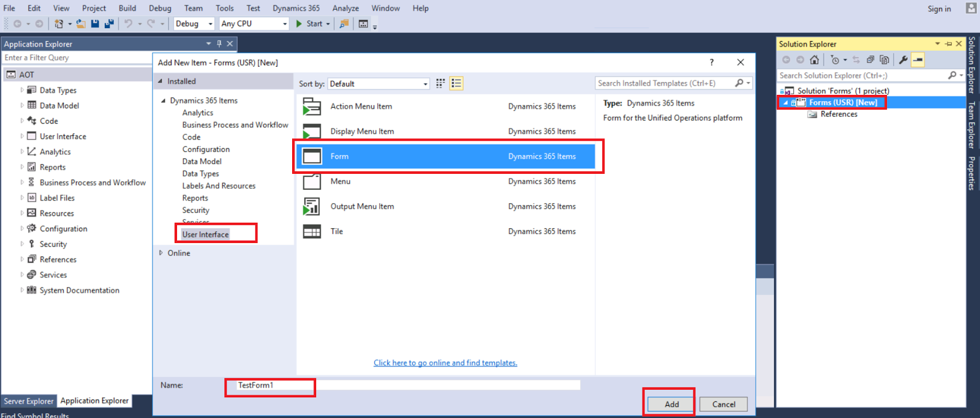Switch template list to medium icons view
Viewport: 980px width, 418px height.
coord(456,83)
